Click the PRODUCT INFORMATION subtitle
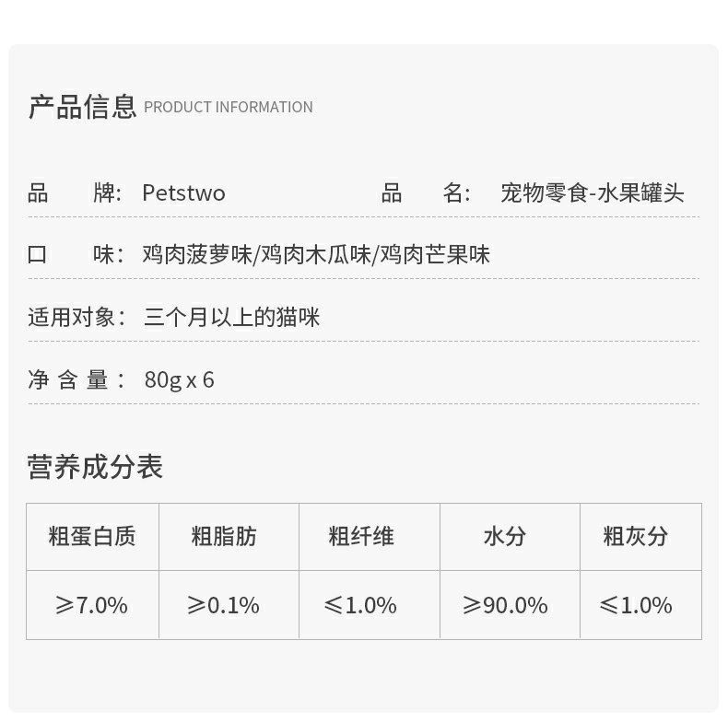This screenshot has height=722, width=728. click(229, 107)
